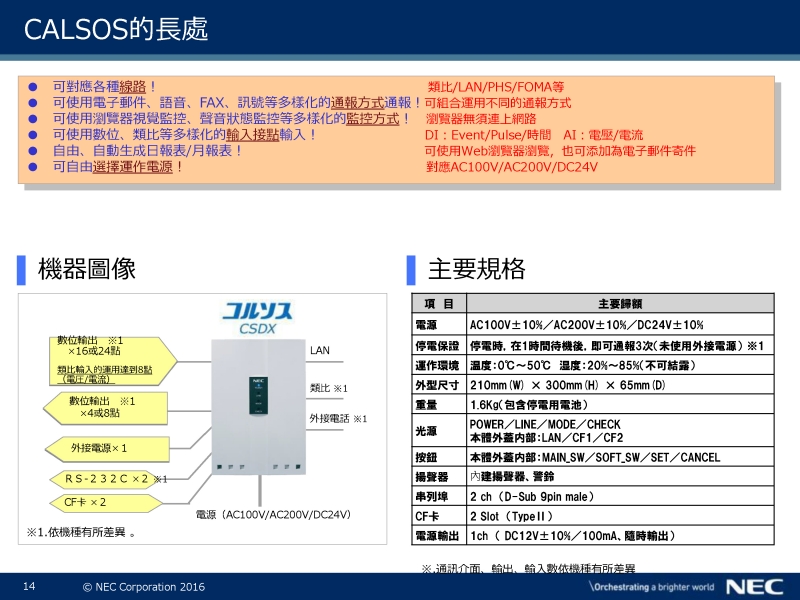Click the 數位輸出 ×4或8點 arrow shape

[x=106, y=408]
